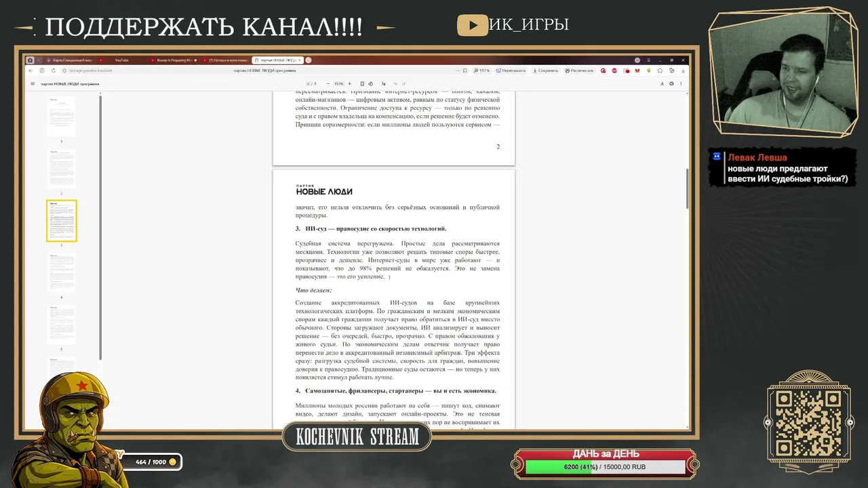Image resolution: width=868 pixels, height=488 pixels.
Task: Click the 464 / 1000 coin counter
Action: coord(151,462)
